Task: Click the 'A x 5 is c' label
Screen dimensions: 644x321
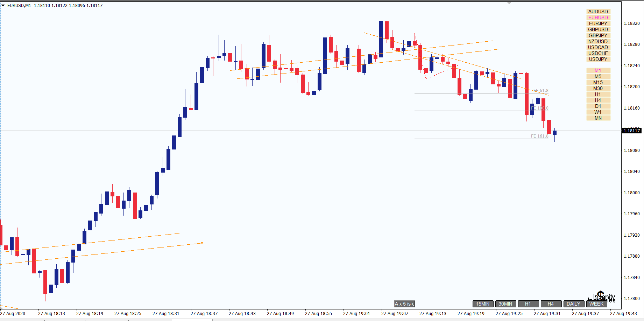Action: click(x=404, y=304)
